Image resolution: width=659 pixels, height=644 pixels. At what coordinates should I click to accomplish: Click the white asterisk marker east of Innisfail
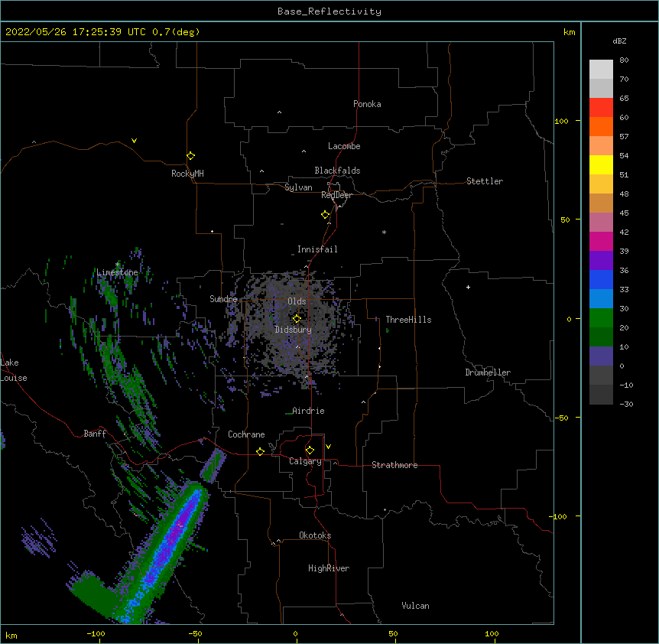pos(384,232)
